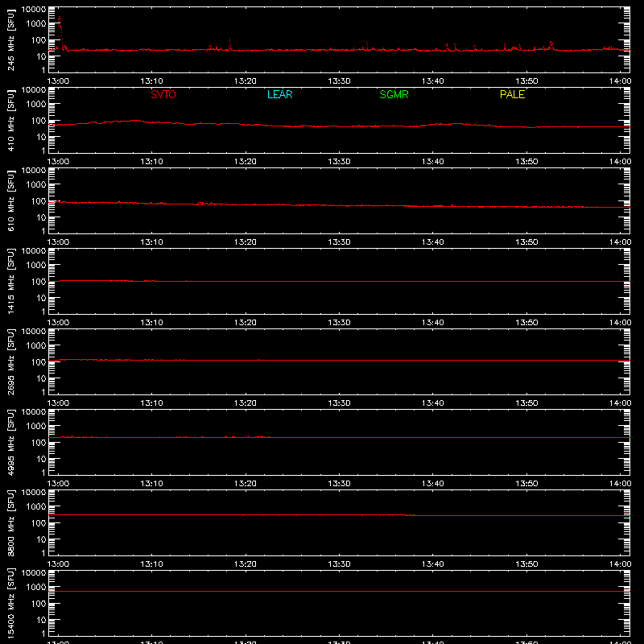The height and width of the screenshot is (644, 644).
Task: Click 13:50 tick label below 4995 MHz panel
Action: [526, 484]
